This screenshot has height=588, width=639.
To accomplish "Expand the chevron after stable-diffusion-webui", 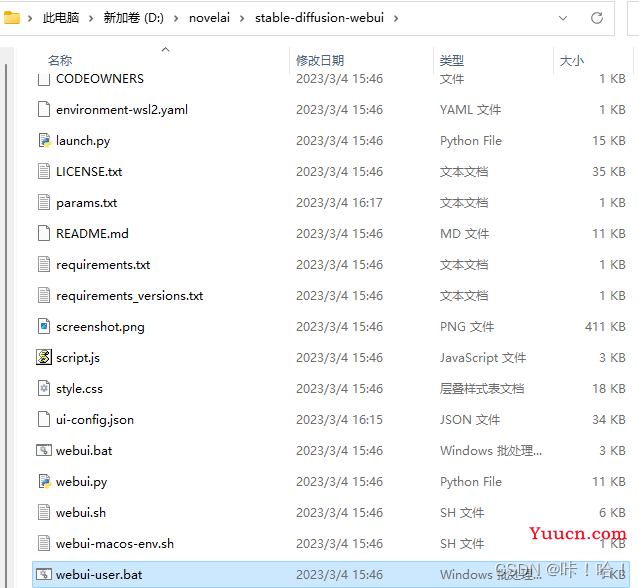I will pyautogui.click(x=396, y=18).
